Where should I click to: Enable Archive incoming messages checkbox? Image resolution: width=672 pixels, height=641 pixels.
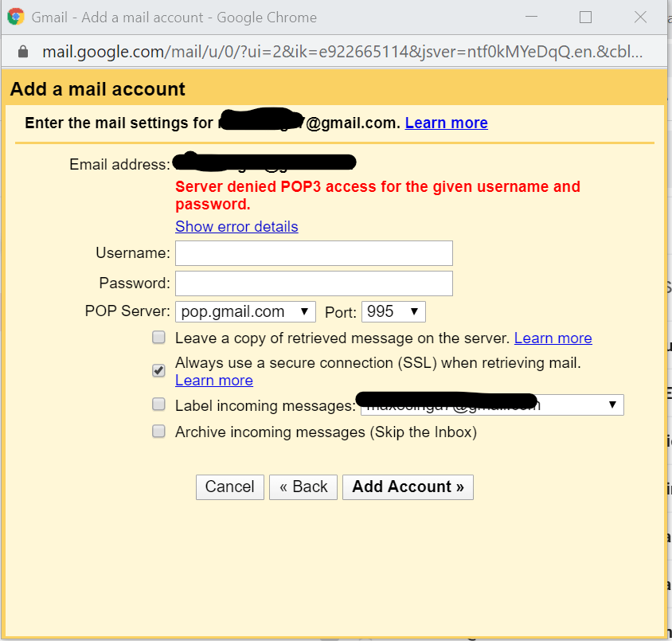158,431
